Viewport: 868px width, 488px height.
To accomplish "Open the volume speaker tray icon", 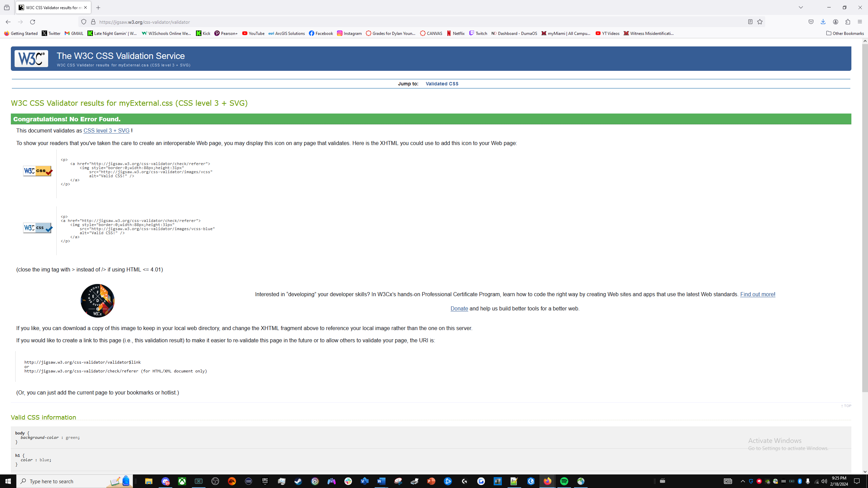I will 824,481.
